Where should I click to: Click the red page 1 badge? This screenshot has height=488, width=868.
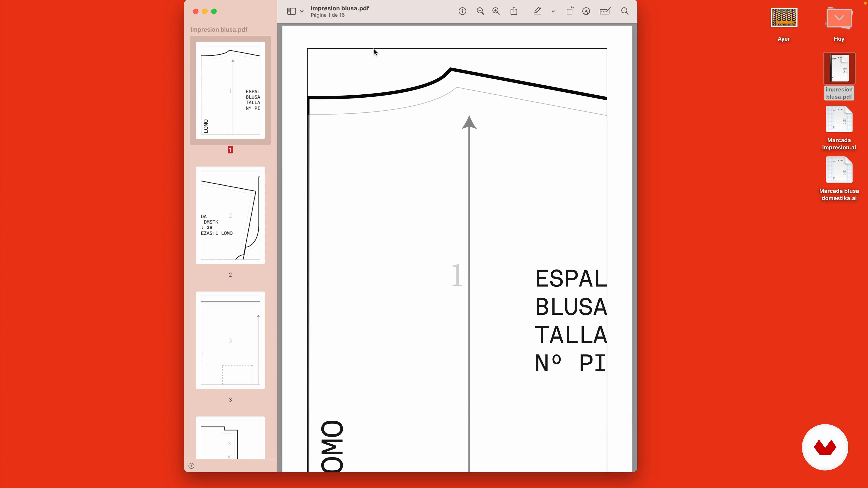(x=230, y=150)
